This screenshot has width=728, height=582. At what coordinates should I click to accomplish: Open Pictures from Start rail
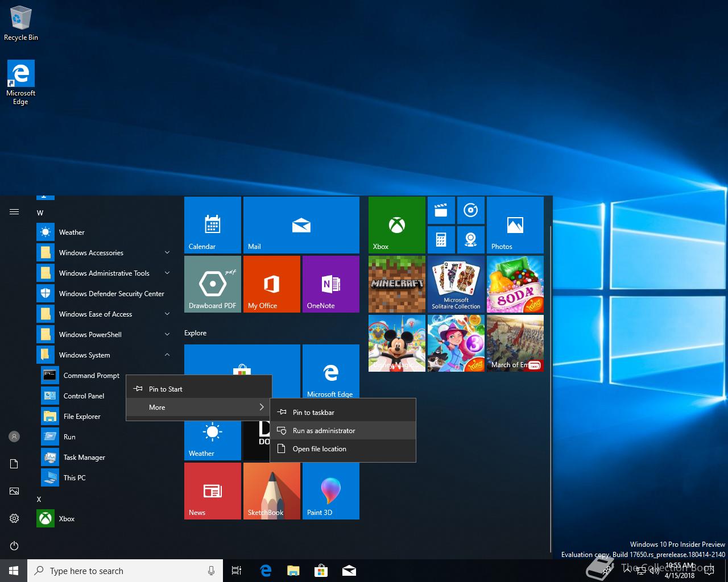point(14,491)
